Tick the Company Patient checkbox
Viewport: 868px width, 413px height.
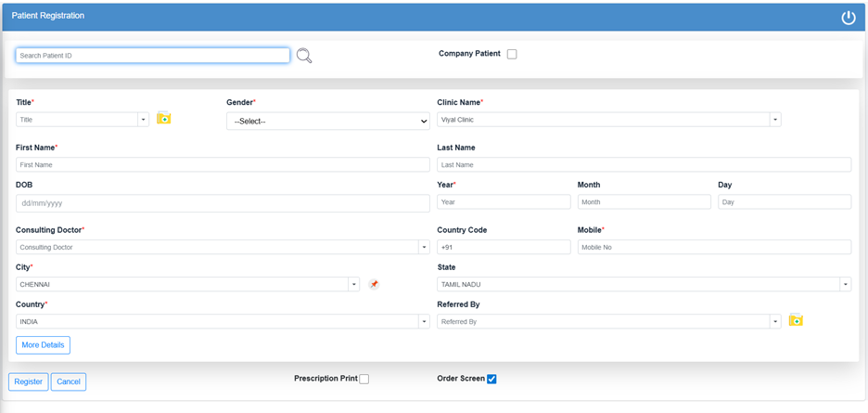512,54
